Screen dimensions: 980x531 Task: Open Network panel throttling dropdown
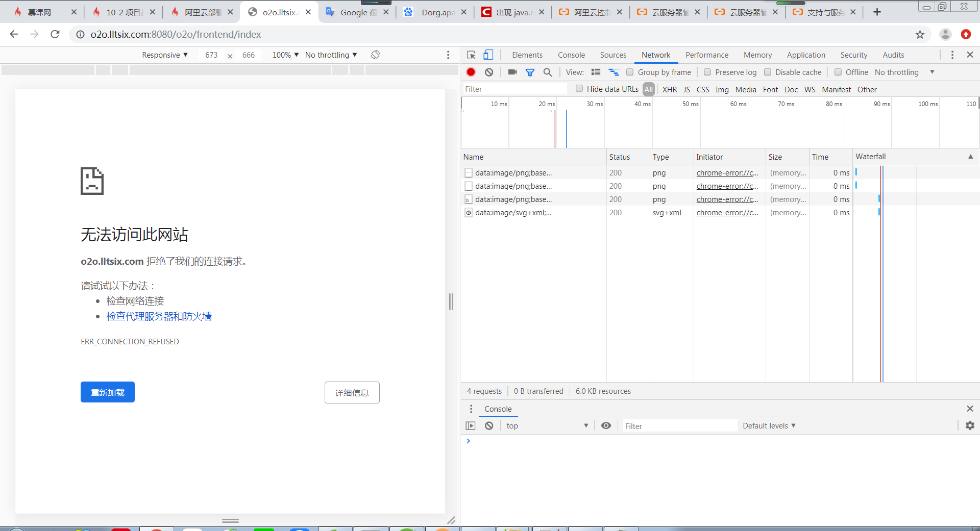904,72
